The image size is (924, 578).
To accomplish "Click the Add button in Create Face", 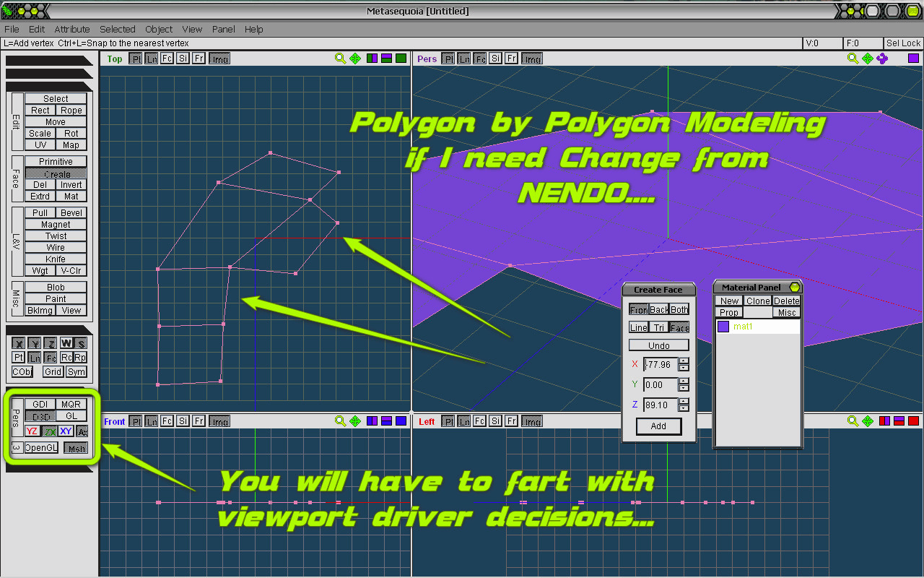I will [658, 426].
